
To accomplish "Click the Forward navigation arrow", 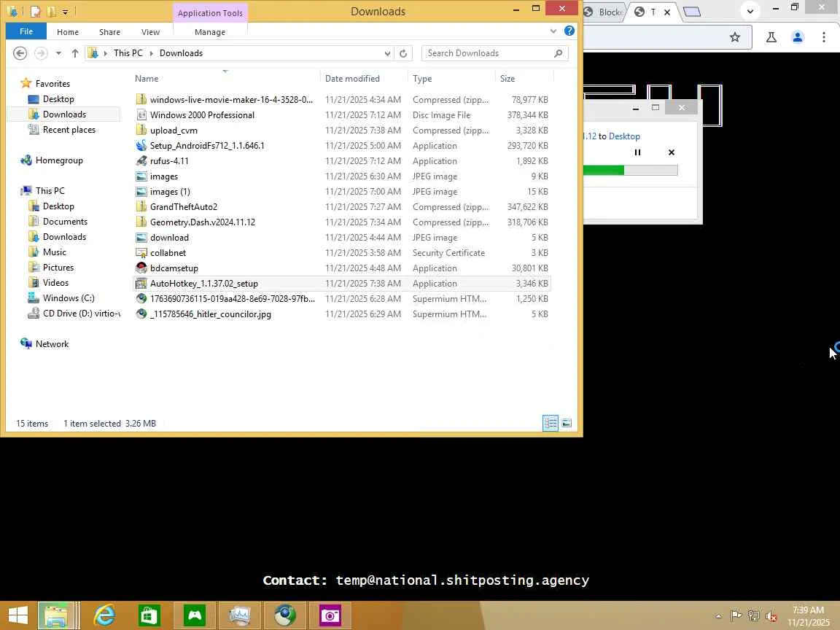I will coord(41,53).
